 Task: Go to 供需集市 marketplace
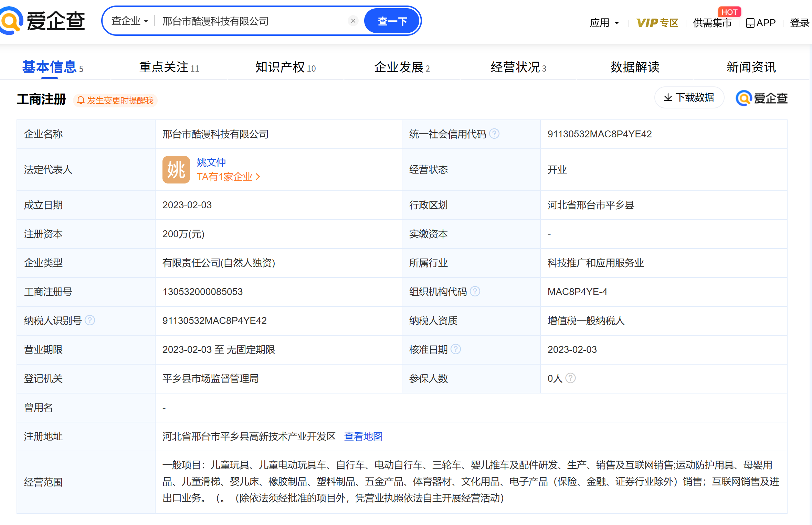pyautogui.click(x=712, y=23)
